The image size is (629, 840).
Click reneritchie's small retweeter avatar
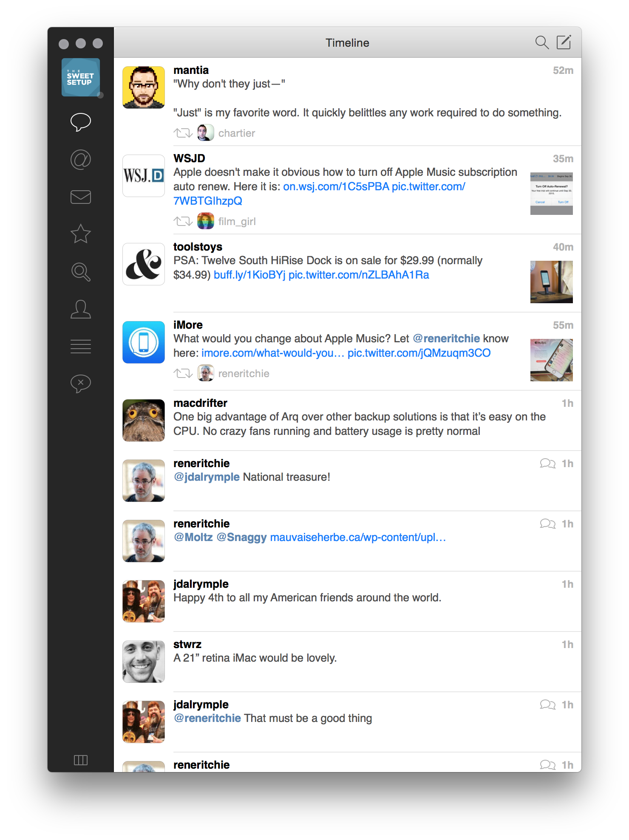point(206,373)
